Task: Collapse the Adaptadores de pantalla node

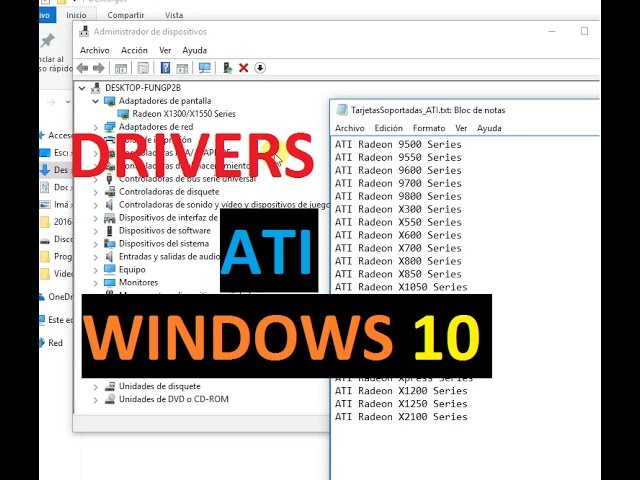Action: (97, 101)
